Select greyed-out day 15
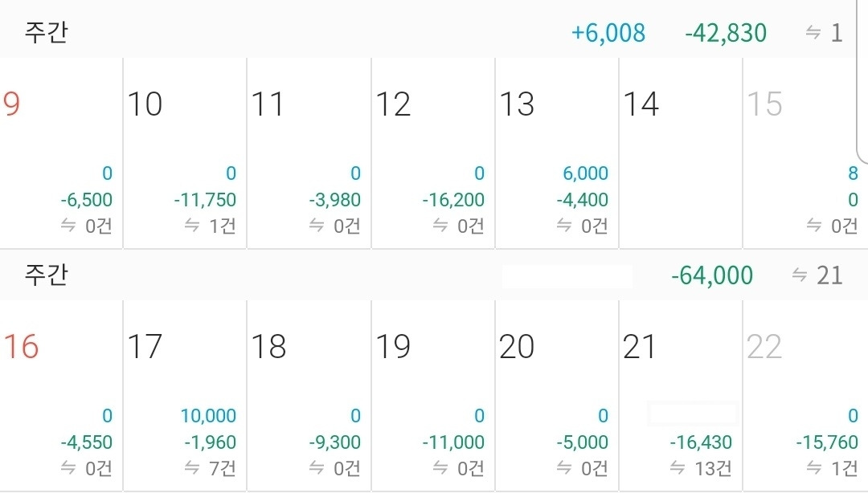Screen dimensions: 868x493 805,153
